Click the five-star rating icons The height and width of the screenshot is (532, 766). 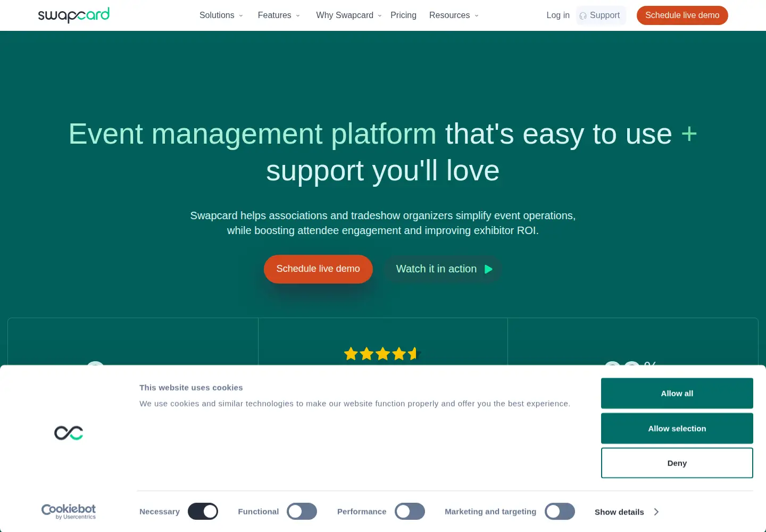[x=382, y=354]
